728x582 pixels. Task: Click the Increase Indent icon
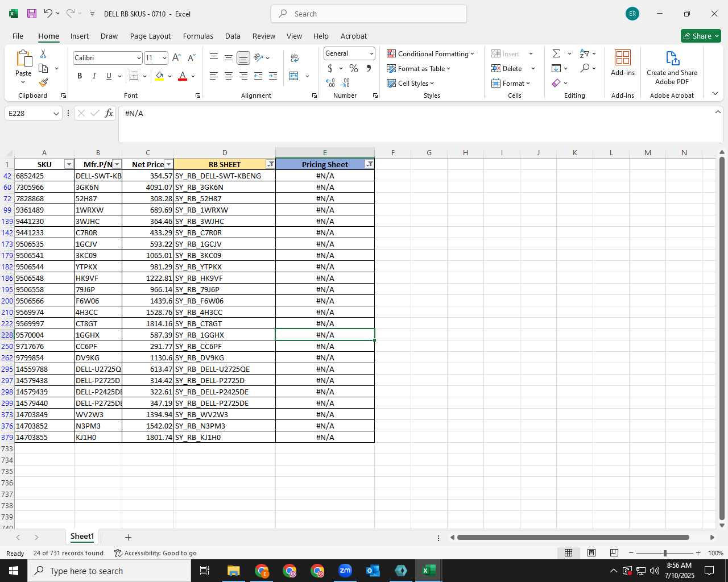click(273, 76)
